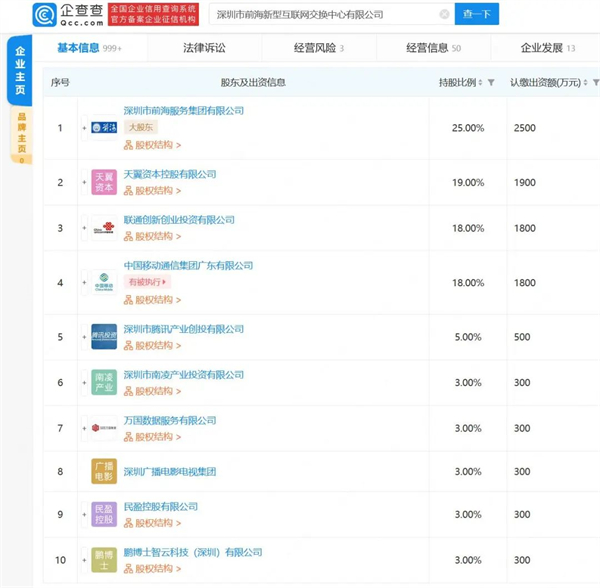Open 中国移动通信集团广东有限公司 link
This screenshot has height=588, width=600.
coord(188,265)
